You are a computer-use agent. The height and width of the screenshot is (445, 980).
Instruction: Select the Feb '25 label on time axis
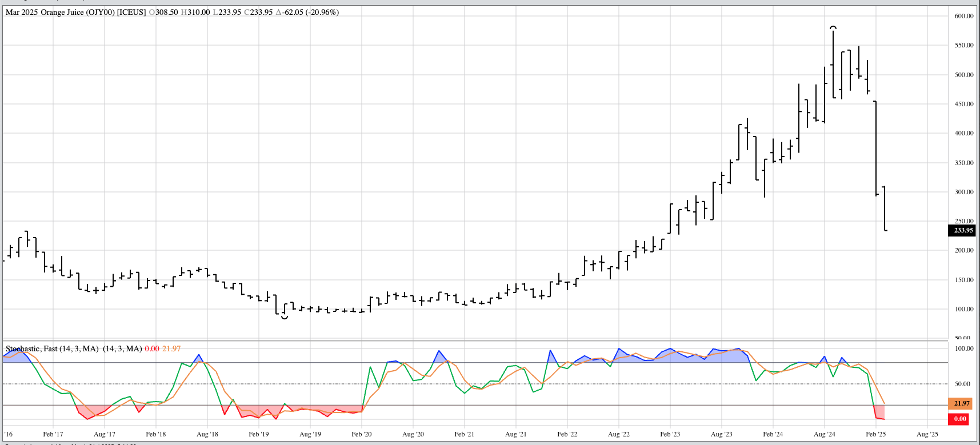(875, 434)
